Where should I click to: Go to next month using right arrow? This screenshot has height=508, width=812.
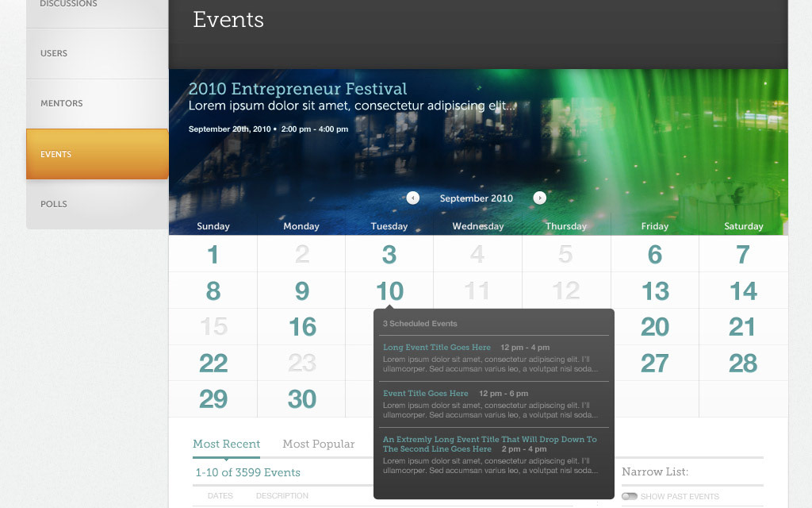tap(540, 198)
